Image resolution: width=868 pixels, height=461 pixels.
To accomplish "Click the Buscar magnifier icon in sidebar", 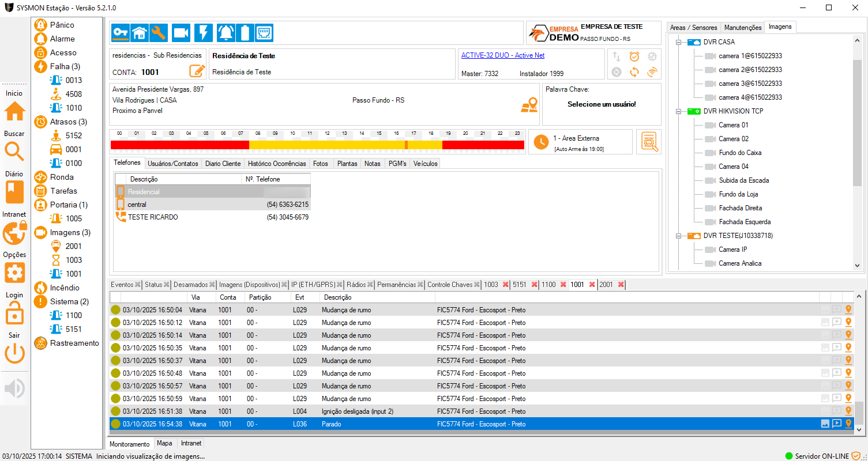I will (14, 151).
